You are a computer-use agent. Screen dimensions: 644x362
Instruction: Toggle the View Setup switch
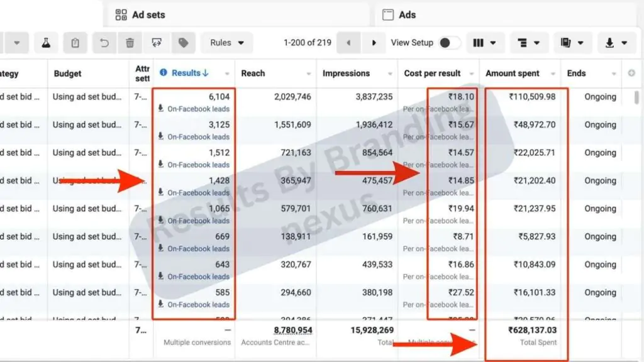pos(449,43)
